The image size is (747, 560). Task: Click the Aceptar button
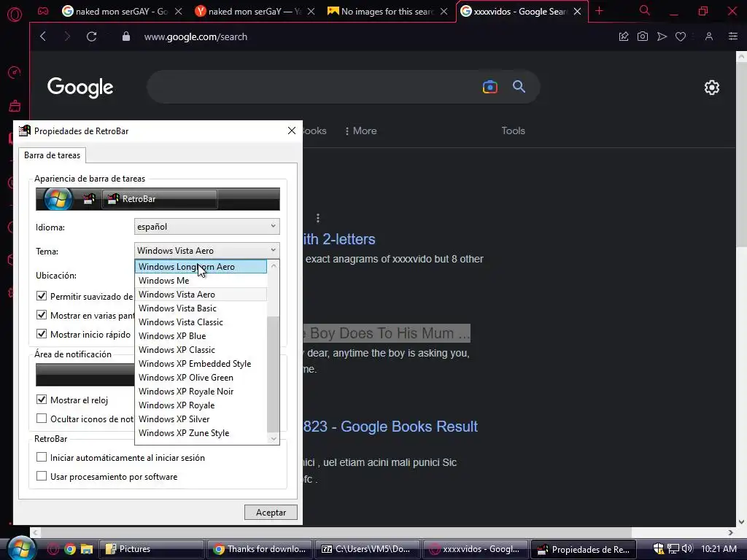271,513
